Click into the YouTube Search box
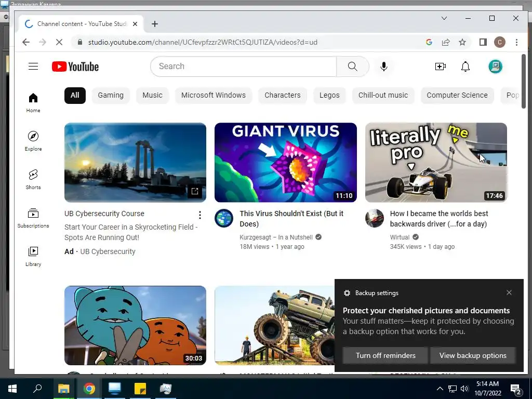Image resolution: width=532 pixels, height=399 pixels. click(x=244, y=66)
